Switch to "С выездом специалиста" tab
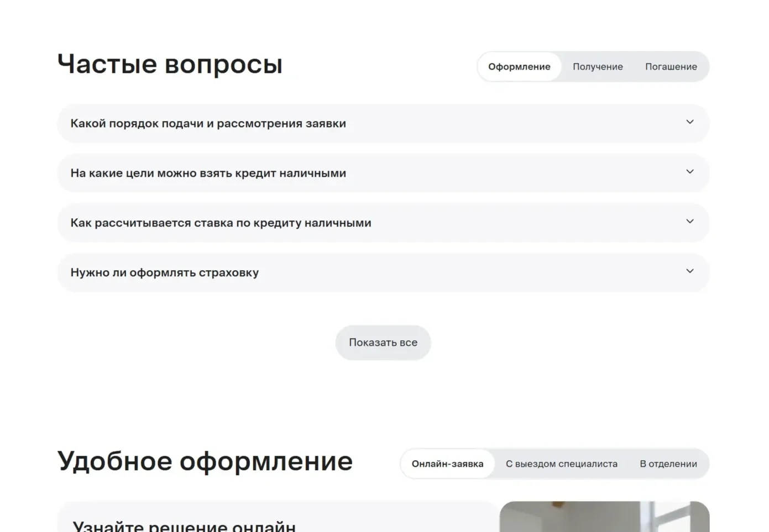The width and height of the screenshot is (769, 532). click(562, 464)
